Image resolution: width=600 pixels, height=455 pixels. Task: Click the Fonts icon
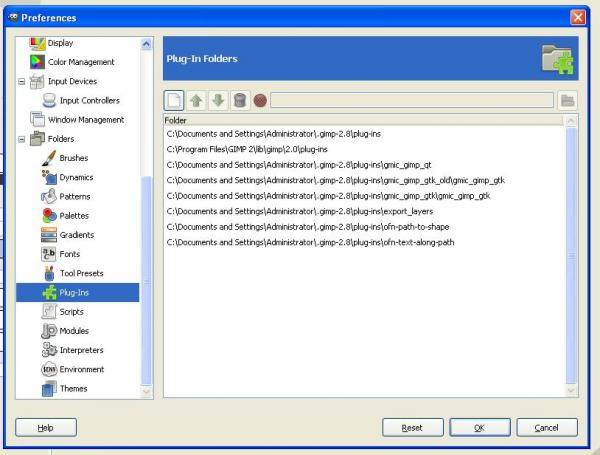pos(49,254)
